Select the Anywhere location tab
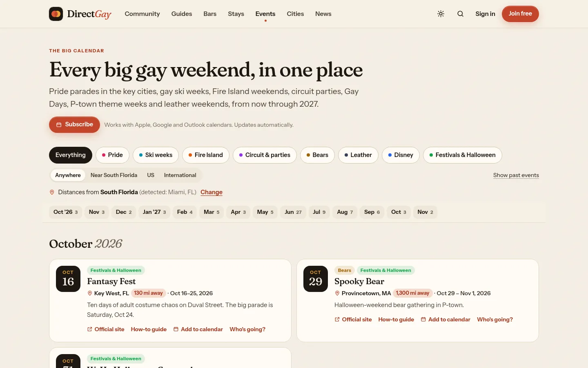588x368 pixels. click(x=68, y=175)
